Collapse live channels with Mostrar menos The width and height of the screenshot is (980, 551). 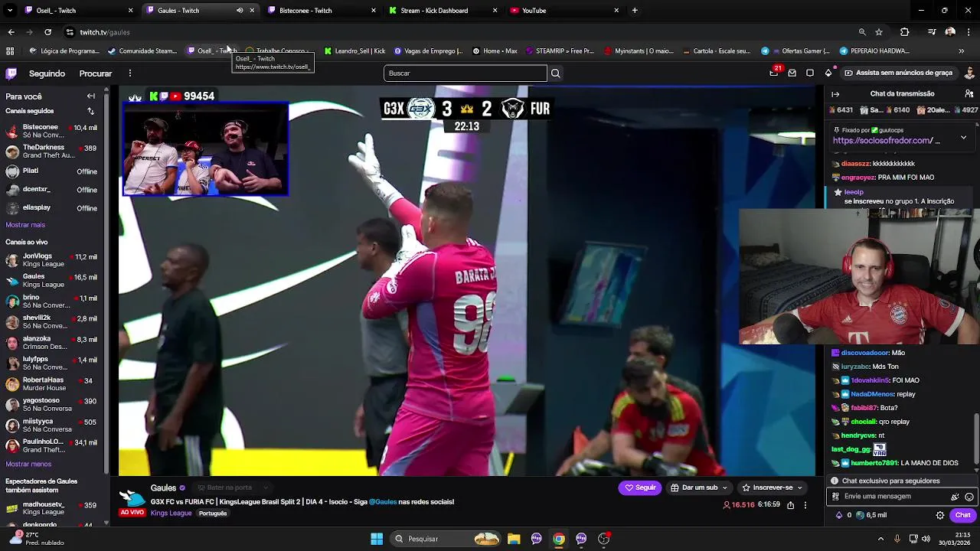pos(28,464)
